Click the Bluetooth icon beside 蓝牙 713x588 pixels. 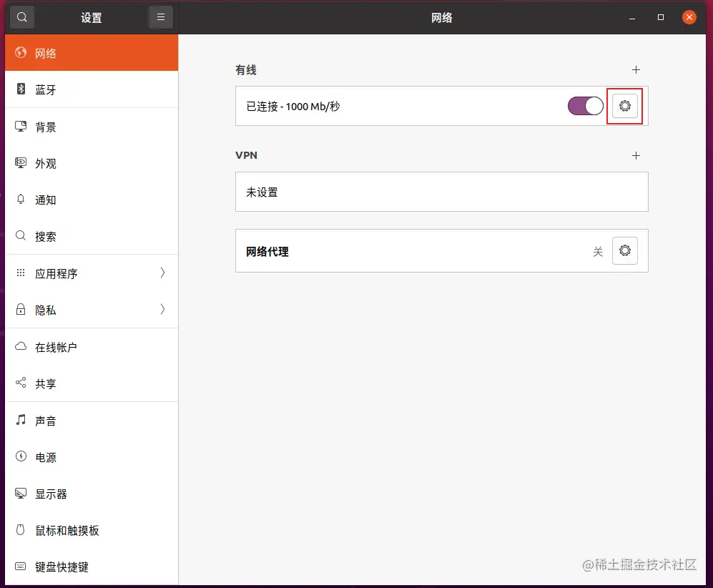(21, 89)
